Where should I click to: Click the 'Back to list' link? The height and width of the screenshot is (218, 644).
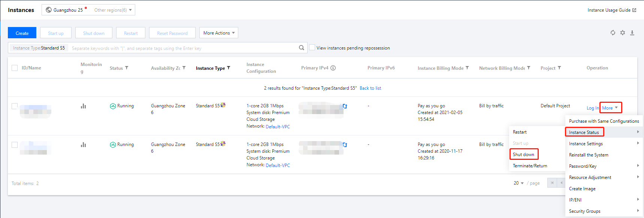pos(370,88)
